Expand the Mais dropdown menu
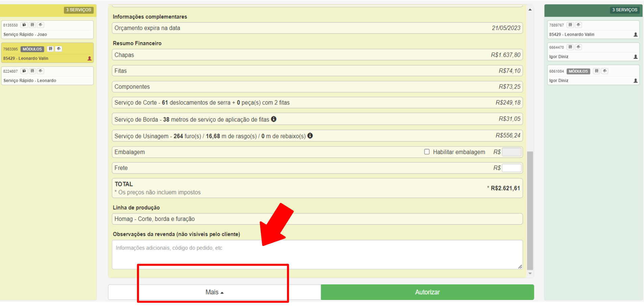This screenshot has height=307, width=644. tap(215, 292)
